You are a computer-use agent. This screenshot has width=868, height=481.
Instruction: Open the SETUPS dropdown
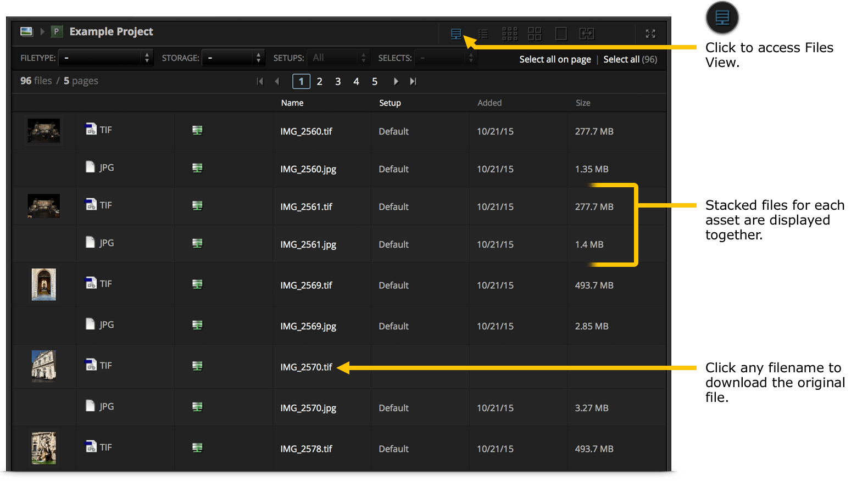click(x=338, y=58)
